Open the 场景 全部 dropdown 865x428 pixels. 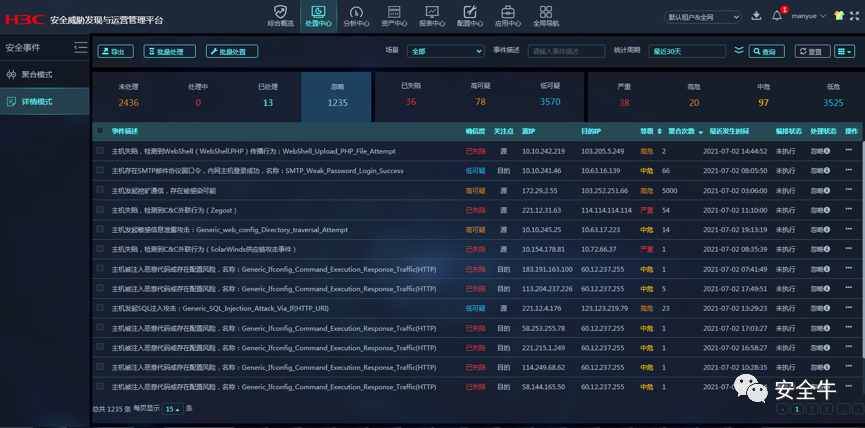click(446, 51)
